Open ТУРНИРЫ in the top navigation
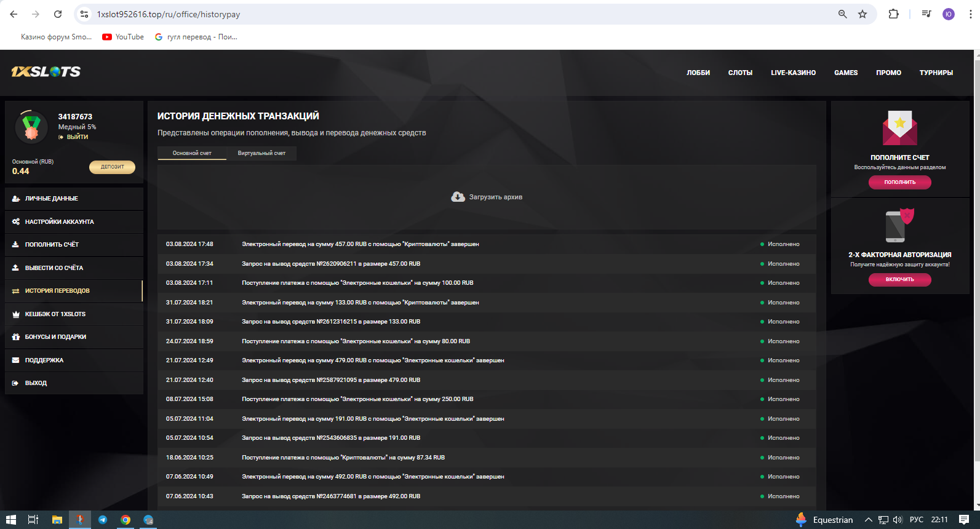This screenshot has width=980, height=529. (x=936, y=73)
